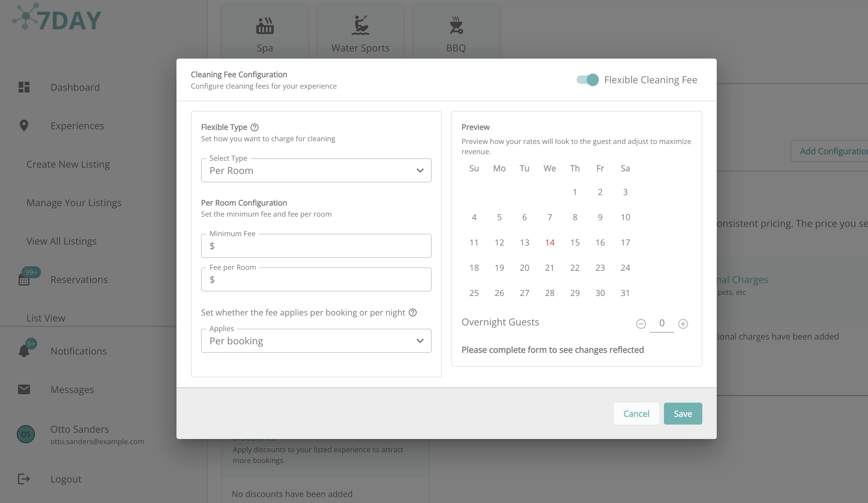
Task: Open the Select Type dropdown
Action: click(316, 170)
